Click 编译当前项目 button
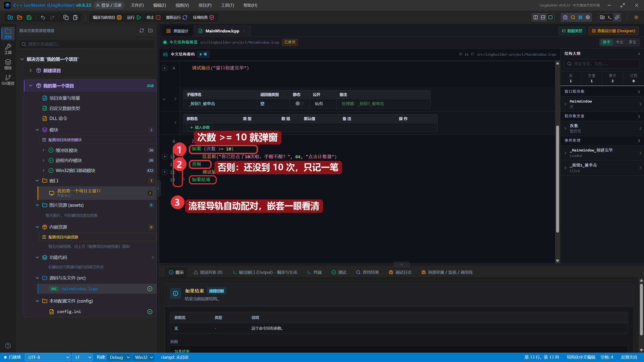644x362 pixels. [107, 17]
